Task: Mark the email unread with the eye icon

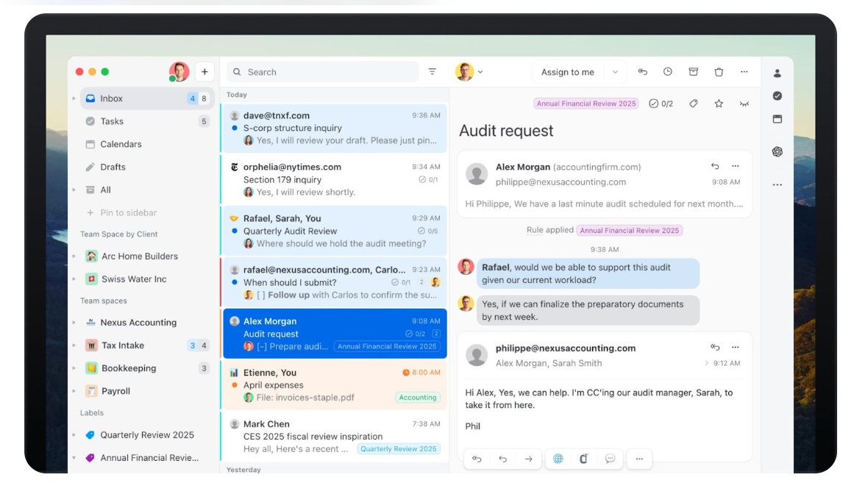Action: click(x=745, y=104)
